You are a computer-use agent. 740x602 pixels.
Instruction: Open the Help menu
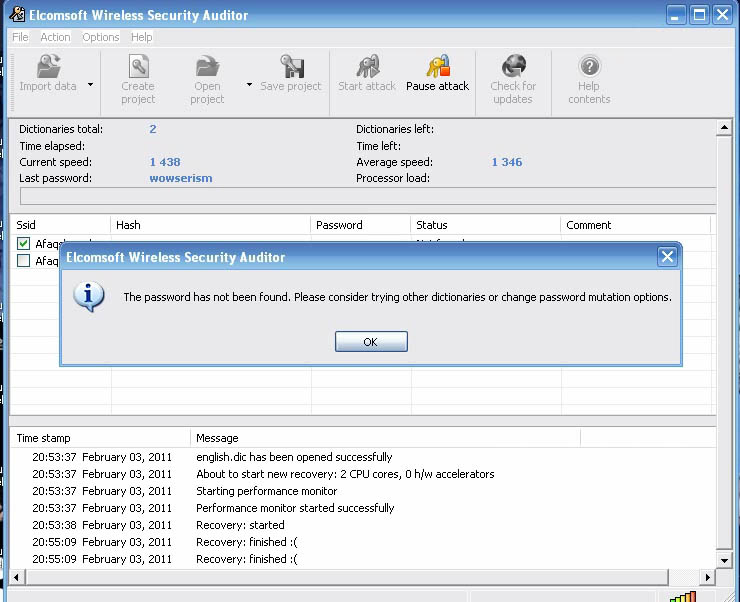[142, 37]
